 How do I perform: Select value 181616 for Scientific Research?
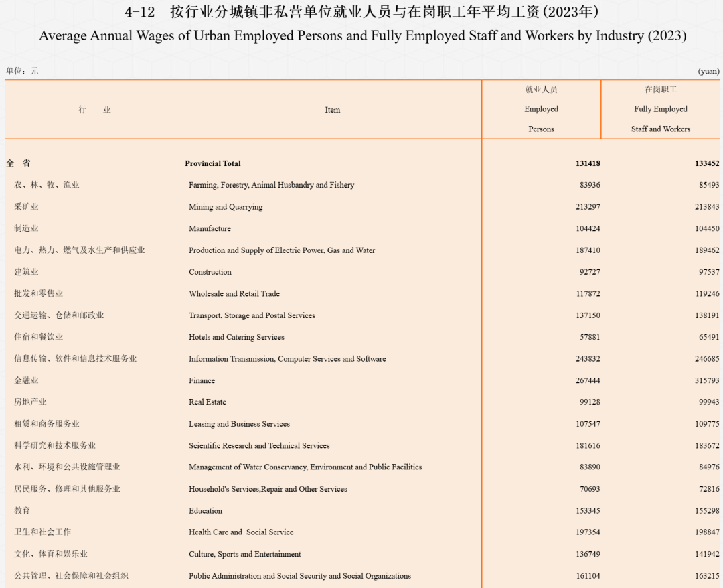point(588,445)
